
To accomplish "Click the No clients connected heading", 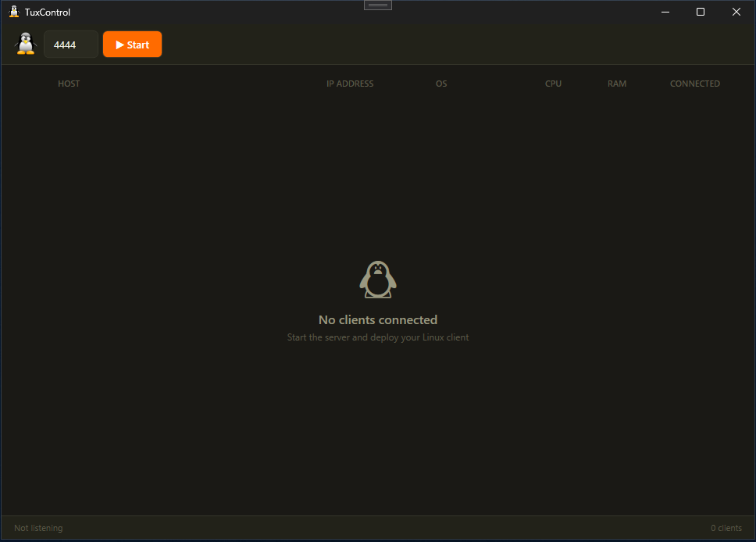I will point(378,319).
